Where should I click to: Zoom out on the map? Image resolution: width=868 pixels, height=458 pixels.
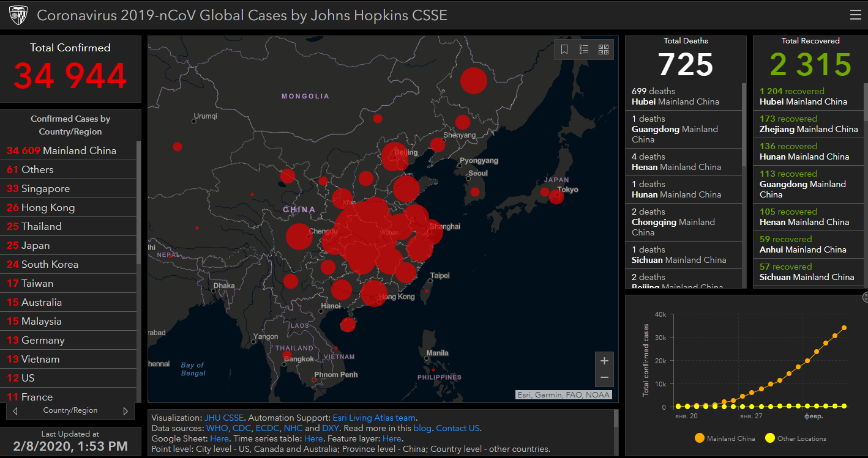tap(604, 378)
